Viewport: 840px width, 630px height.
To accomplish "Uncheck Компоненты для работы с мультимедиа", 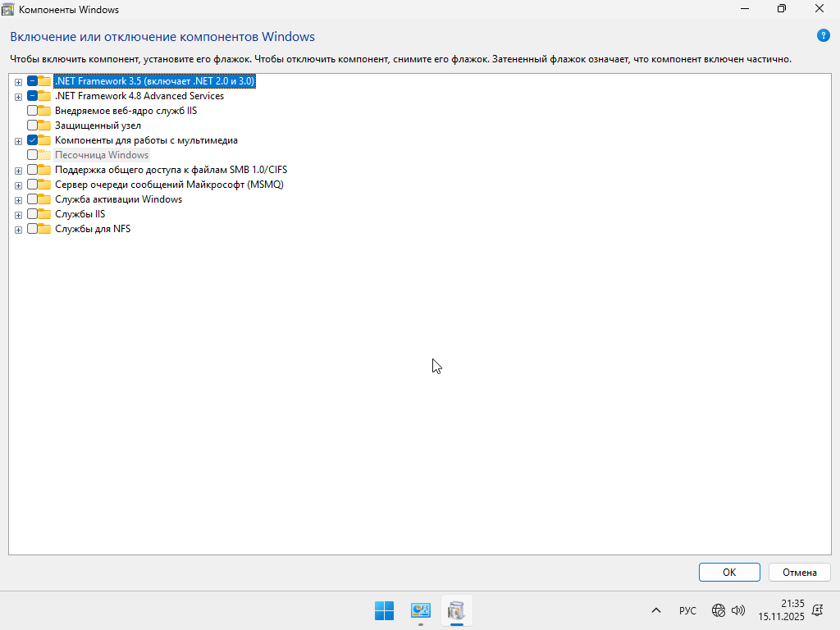I will (x=32, y=140).
